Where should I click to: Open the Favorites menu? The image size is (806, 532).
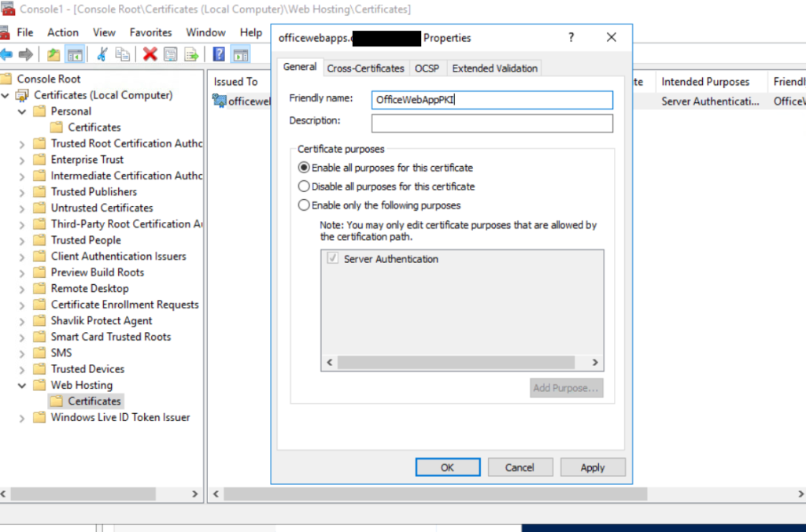[150, 32]
